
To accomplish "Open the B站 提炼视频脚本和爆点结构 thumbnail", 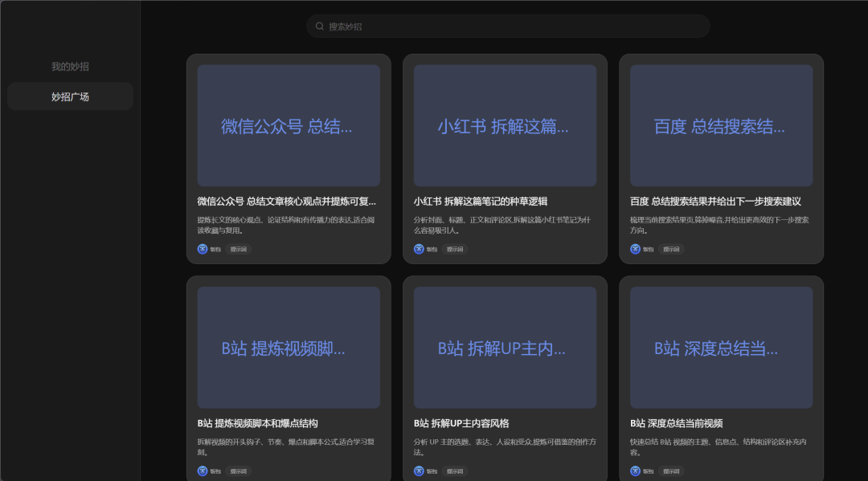I will pyautogui.click(x=289, y=347).
